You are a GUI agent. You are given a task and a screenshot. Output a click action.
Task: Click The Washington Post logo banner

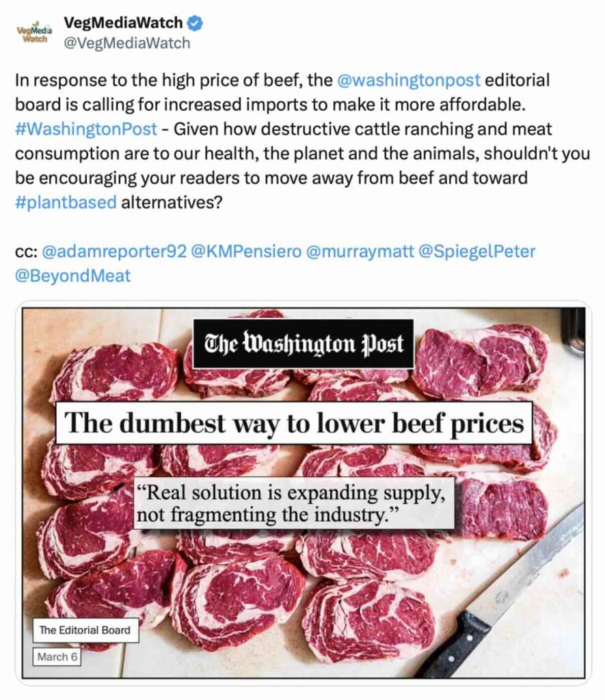(303, 344)
